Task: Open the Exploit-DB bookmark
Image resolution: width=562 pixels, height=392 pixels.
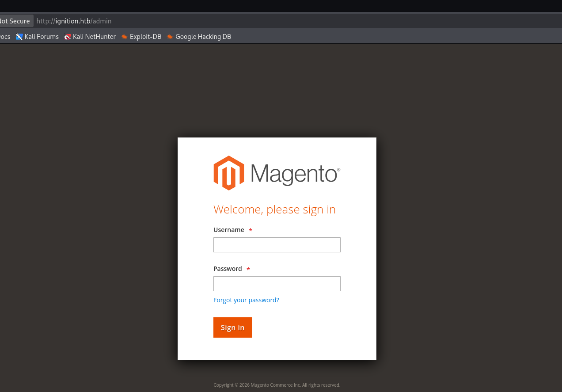Action: pos(145,37)
